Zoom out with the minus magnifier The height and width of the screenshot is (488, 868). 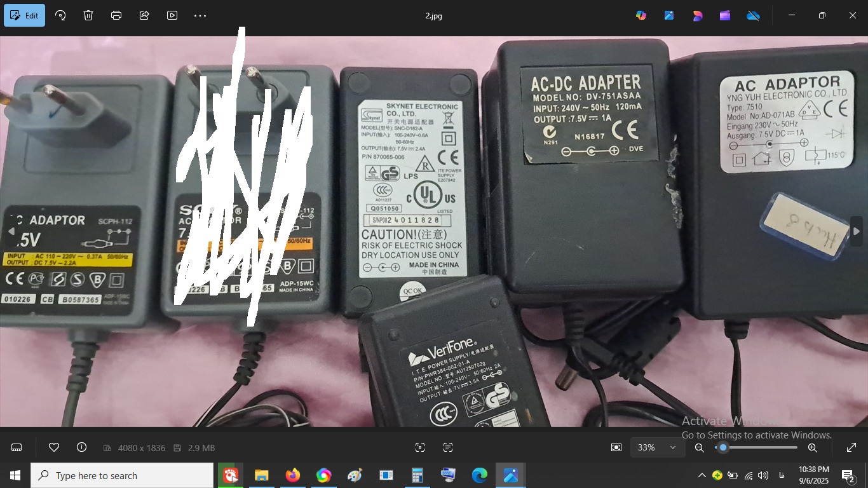pos(700,447)
